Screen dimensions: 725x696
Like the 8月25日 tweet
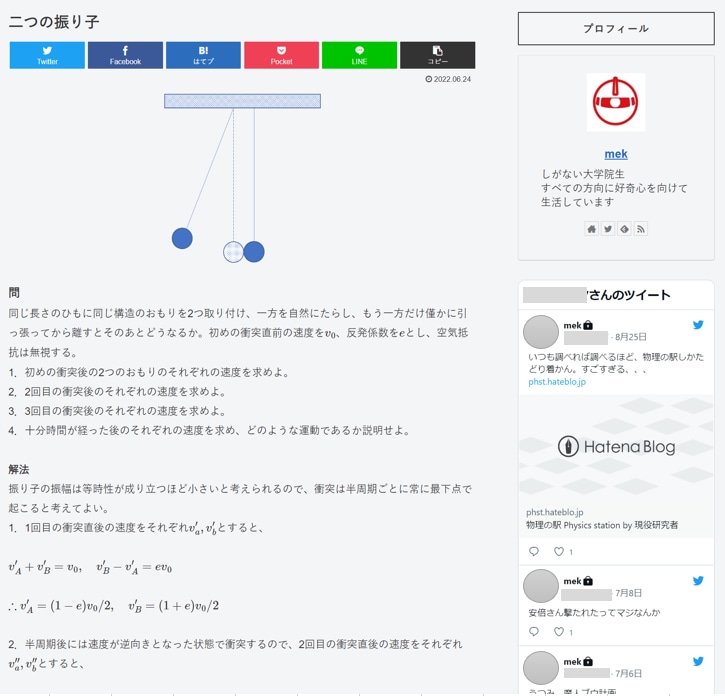pyautogui.click(x=559, y=551)
